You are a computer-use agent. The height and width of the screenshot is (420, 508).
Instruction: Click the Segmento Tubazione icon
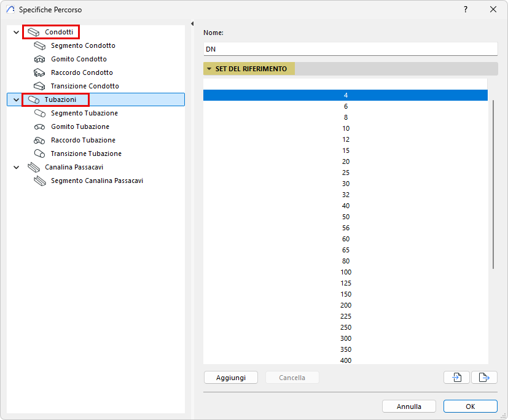tap(39, 114)
